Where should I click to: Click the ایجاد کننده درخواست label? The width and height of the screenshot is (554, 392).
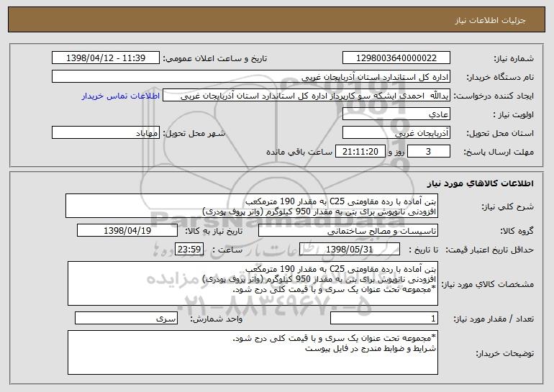coord(494,96)
